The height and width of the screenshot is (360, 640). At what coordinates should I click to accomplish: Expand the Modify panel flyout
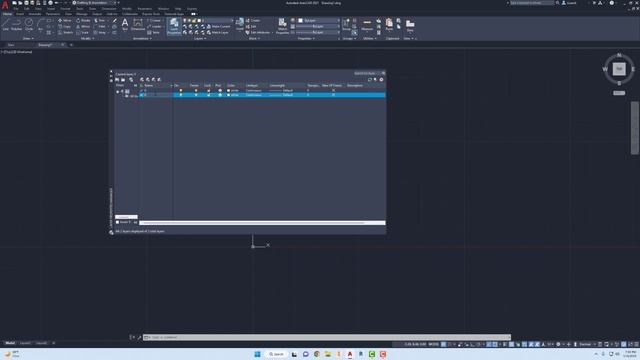point(87,38)
